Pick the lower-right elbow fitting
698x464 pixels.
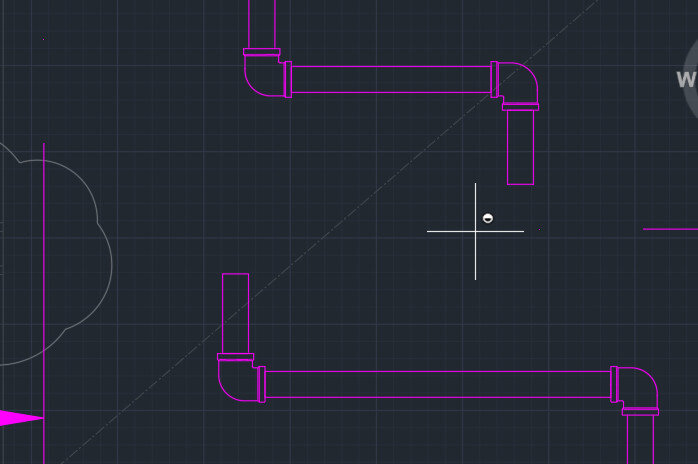(x=635, y=391)
